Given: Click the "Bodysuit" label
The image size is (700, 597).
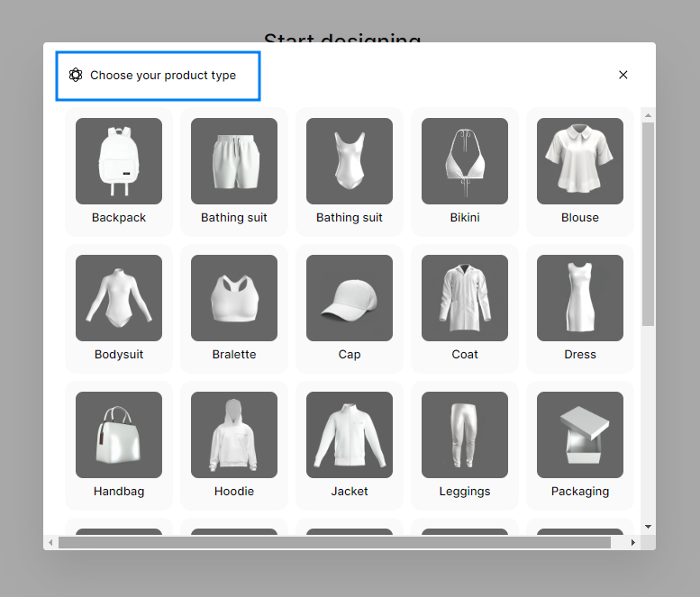Looking at the screenshot, I should (x=119, y=355).
